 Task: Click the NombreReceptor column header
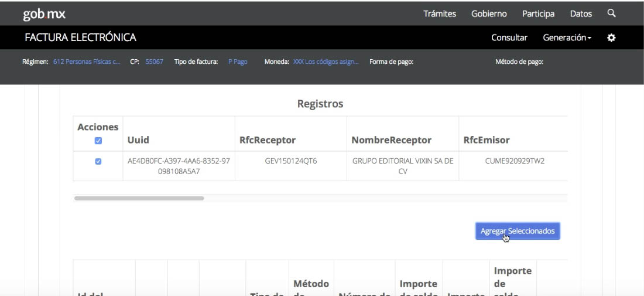coord(391,140)
